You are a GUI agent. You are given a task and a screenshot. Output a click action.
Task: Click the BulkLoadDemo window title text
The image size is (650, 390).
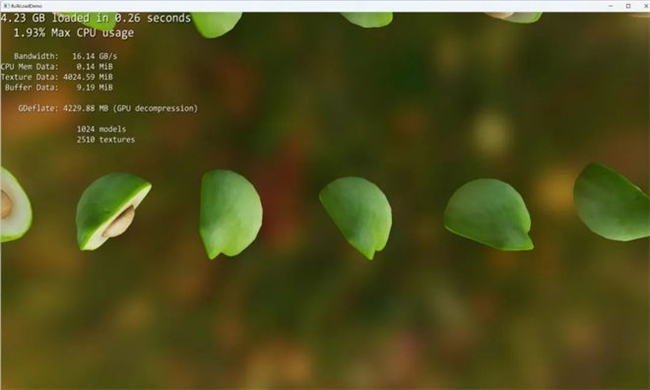27,6
